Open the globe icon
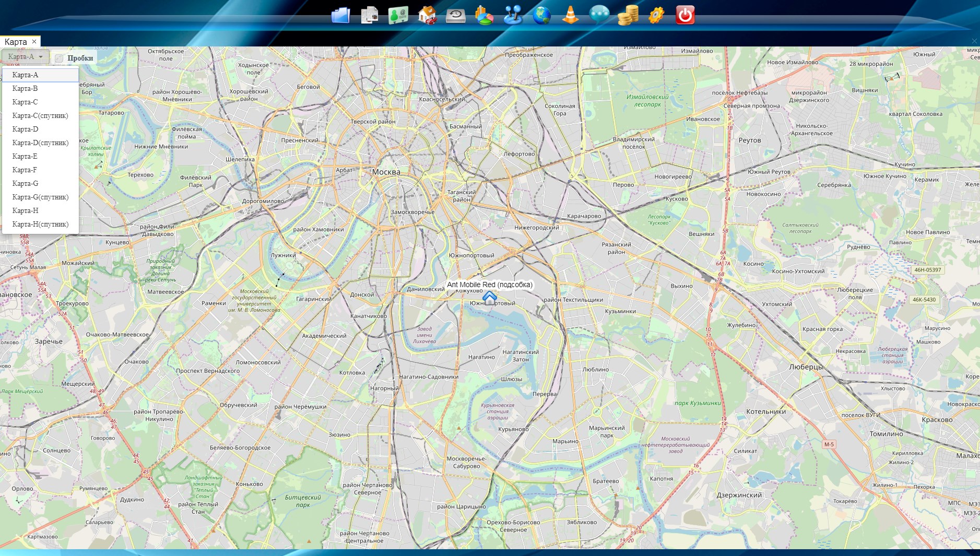This screenshot has height=556, width=980. click(x=541, y=15)
